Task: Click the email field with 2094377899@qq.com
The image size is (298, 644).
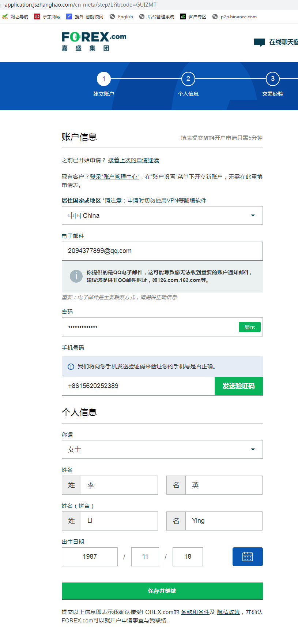Action: pyautogui.click(x=162, y=251)
